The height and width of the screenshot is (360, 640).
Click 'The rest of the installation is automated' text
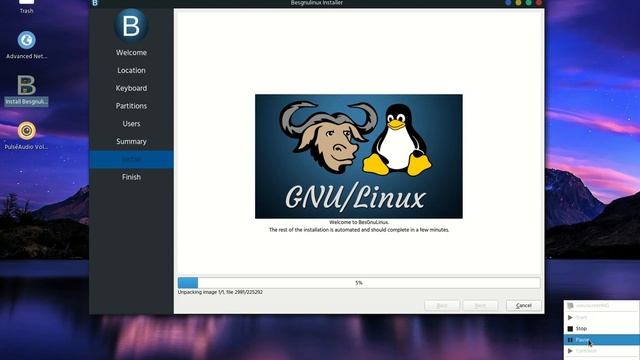click(x=359, y=230)
